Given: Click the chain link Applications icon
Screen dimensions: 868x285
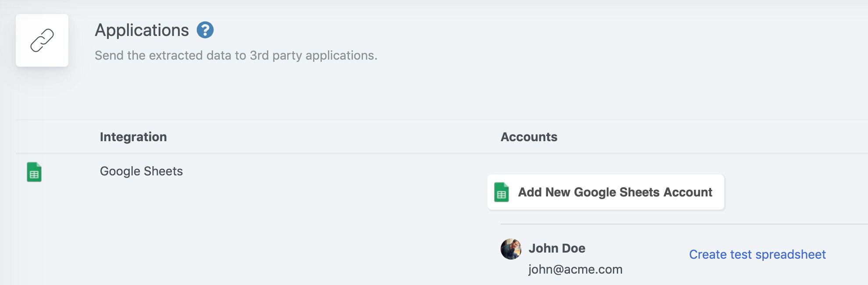Looking at the screenshot, I should point(42,40).
